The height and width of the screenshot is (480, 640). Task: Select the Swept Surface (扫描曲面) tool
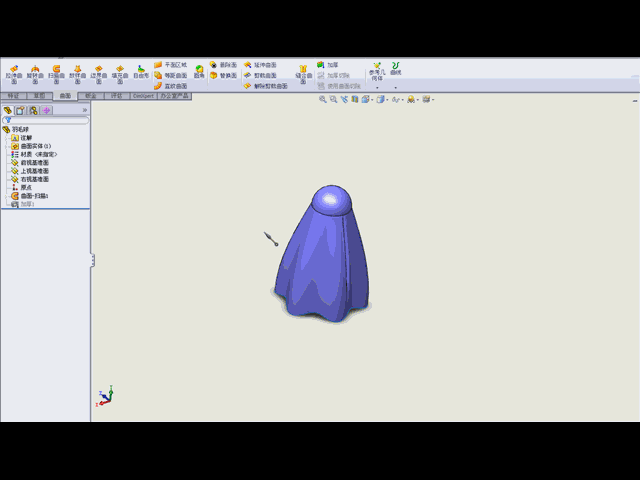(56, 74)
